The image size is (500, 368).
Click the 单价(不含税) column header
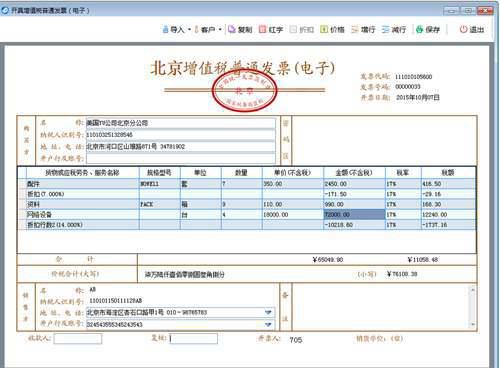[x=292, y=173]
